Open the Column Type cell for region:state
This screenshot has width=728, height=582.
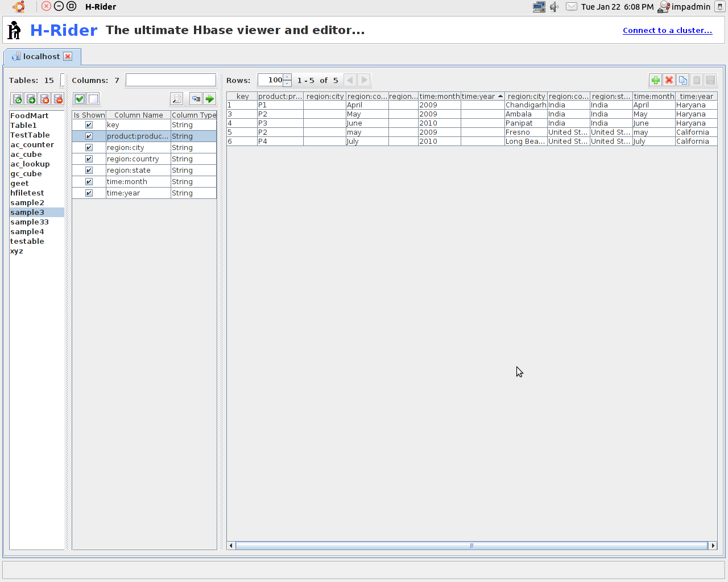193,170
